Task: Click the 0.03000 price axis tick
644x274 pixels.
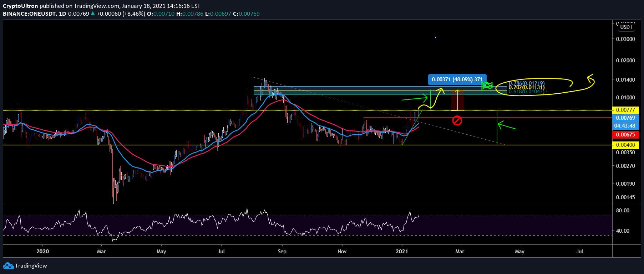Action: tap(625, 39)
